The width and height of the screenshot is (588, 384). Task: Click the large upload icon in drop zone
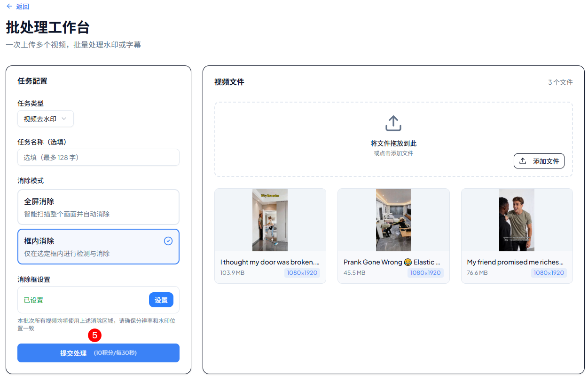pos(393,123)
